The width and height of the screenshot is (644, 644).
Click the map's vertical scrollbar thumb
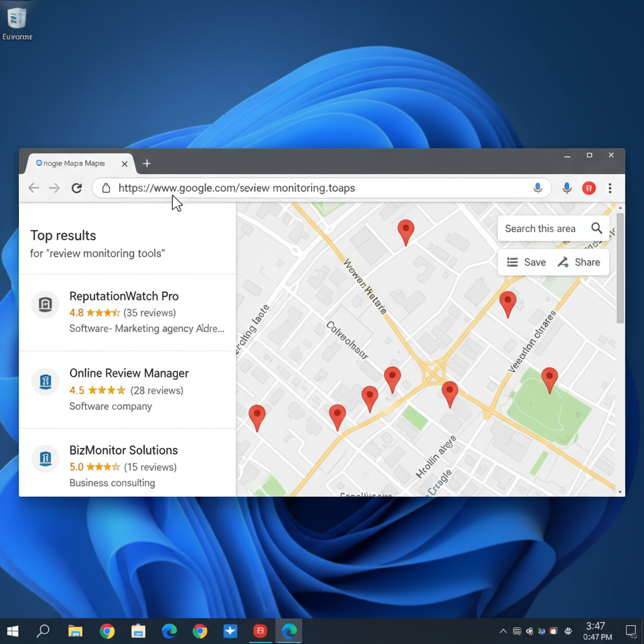620,268
